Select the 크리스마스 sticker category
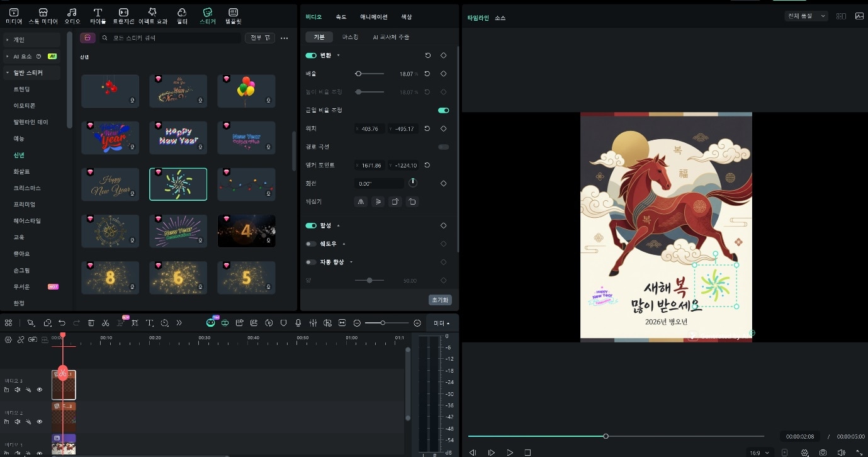This screenshot has width=868, height=457. pos(26,188)
